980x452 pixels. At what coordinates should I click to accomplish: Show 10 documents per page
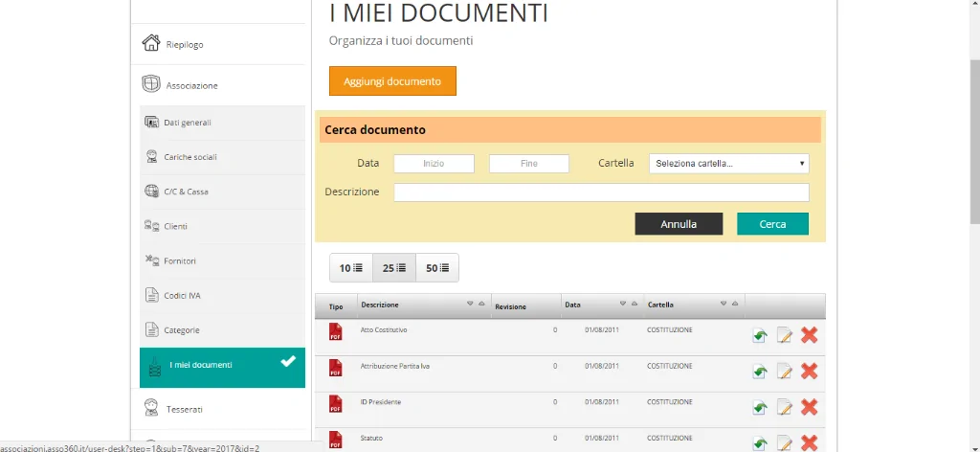coord(350,267)
